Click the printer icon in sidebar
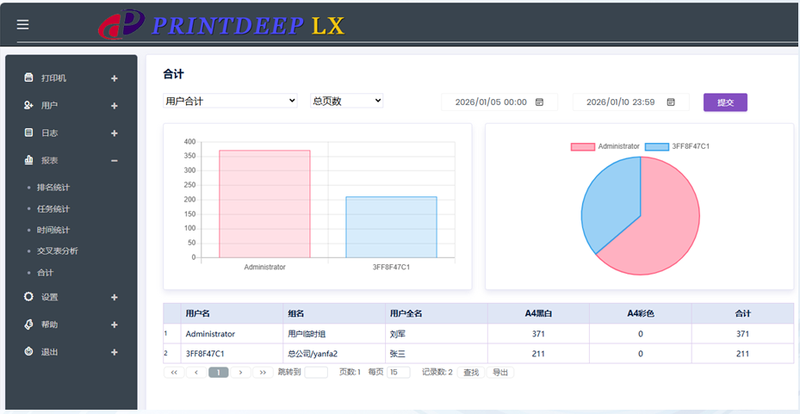The height and width of the screenshot is (414, 800). click(x=29, y=78)
